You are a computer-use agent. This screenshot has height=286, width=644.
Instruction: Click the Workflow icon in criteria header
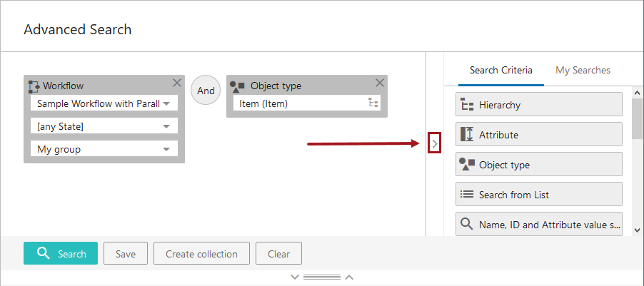(x=34, y=86)
